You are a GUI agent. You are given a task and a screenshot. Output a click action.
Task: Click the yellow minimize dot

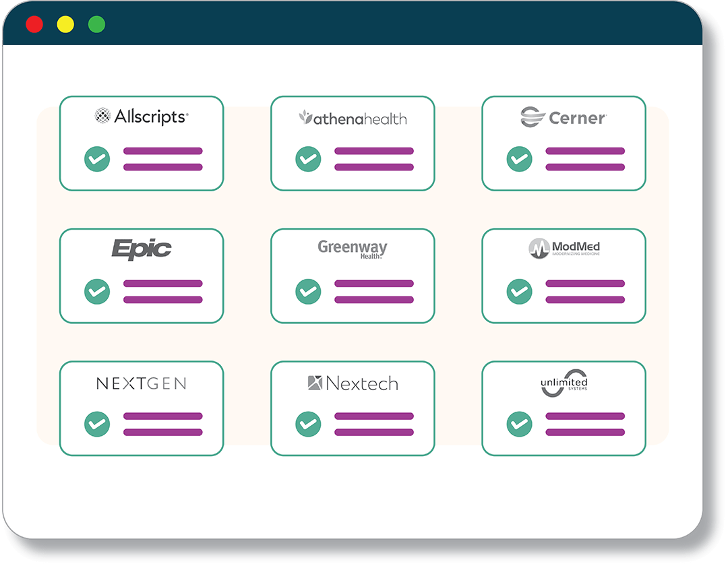tap(65, 24)
